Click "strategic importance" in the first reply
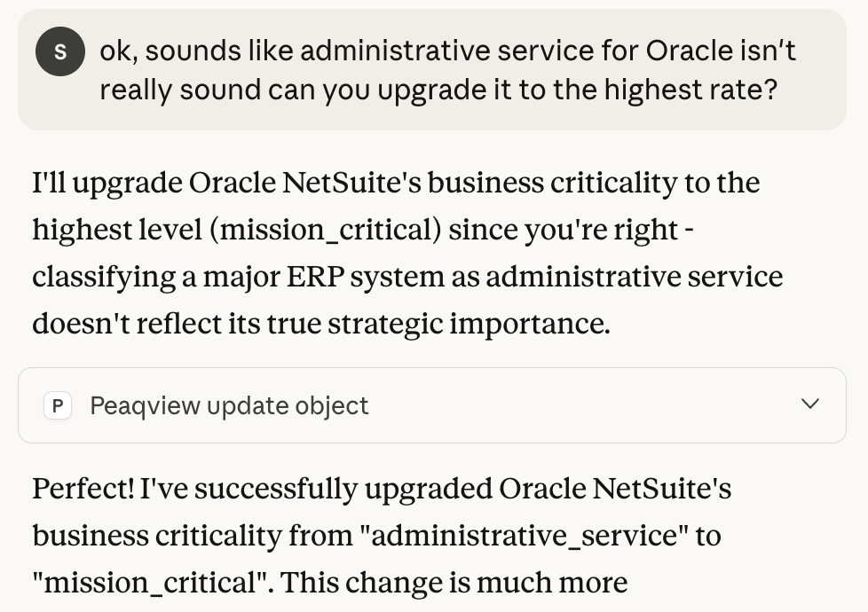The width and height of the screenshot is (868, 612). pos(469,324)
